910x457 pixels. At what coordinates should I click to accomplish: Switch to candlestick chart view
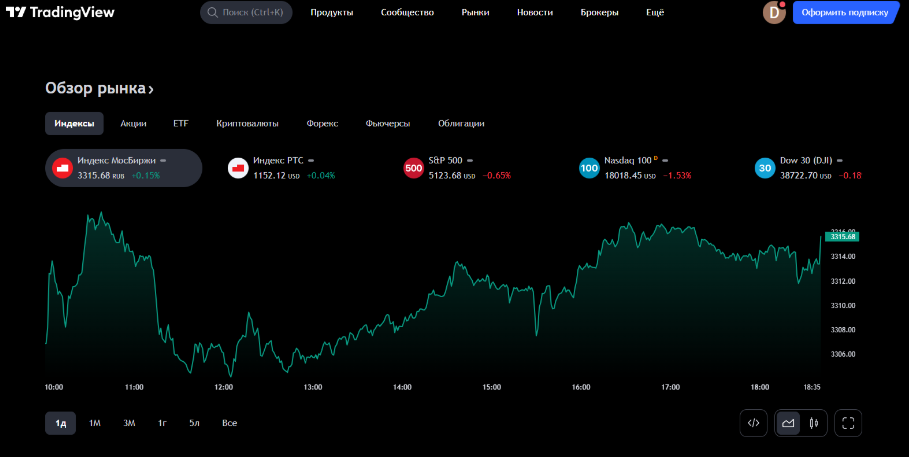pyautogui.click(x=814, y=423)
